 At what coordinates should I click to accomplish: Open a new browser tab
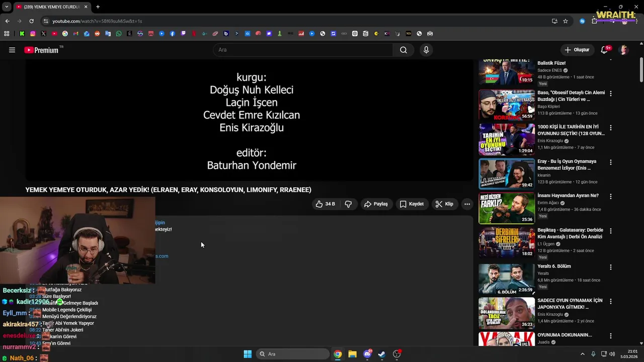98,7
